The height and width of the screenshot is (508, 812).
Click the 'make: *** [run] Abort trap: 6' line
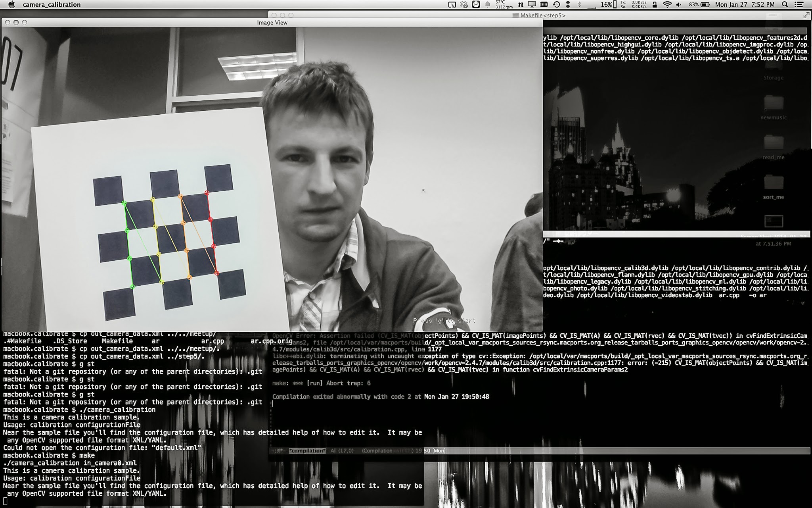[322, 383]
